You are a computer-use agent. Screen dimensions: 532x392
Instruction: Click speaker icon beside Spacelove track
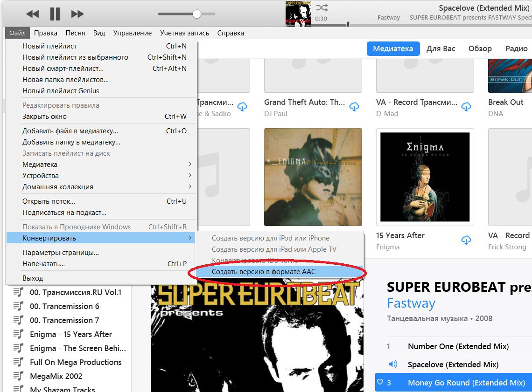tap(392, 364)
